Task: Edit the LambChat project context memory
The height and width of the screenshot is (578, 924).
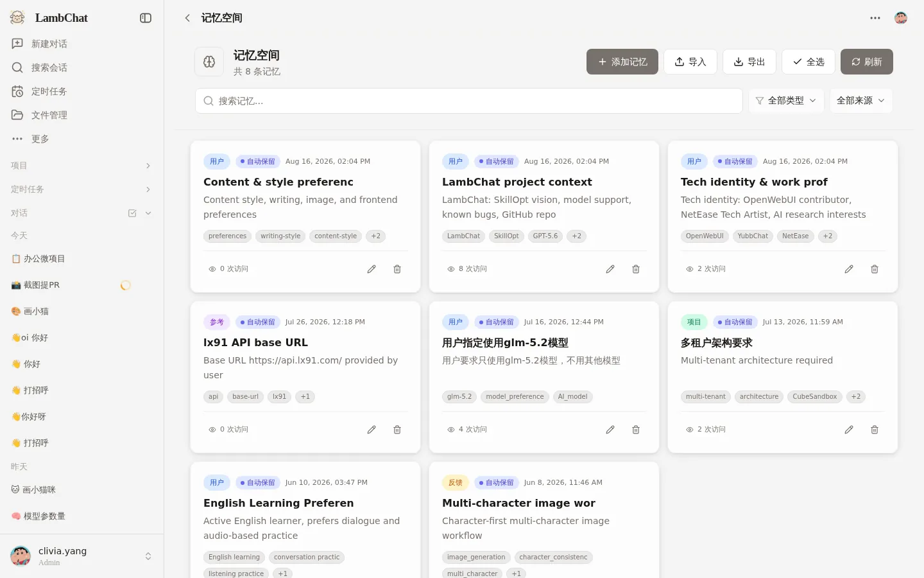Action: (x=610, y=269)
